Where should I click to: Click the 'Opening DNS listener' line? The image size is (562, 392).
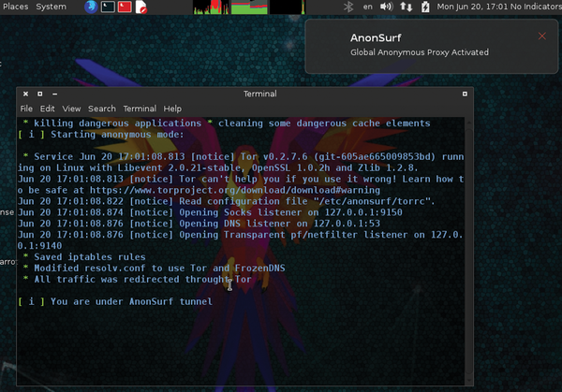[199, 224]
